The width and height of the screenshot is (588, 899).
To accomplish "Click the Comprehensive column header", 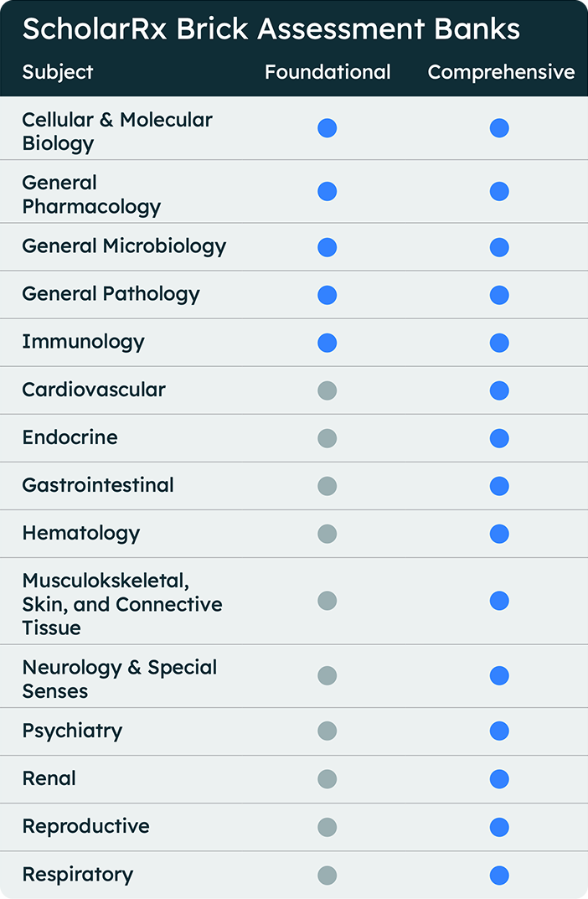I will click(501, 72).
